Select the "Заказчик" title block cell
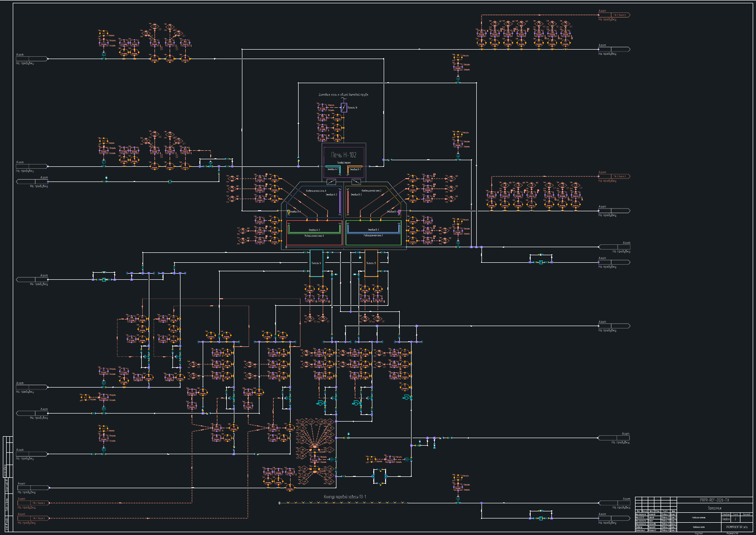The height and width of the screenshot is (535, 756). 715,508
